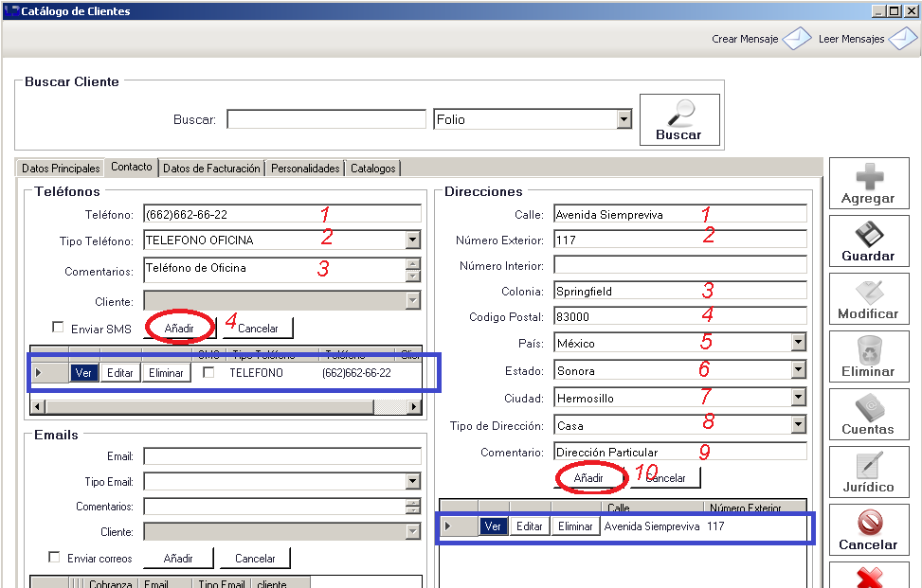This screenshot has width=922, height=588.
Task: Click Añadir in the Direcciones section
Action: (588, 477)
